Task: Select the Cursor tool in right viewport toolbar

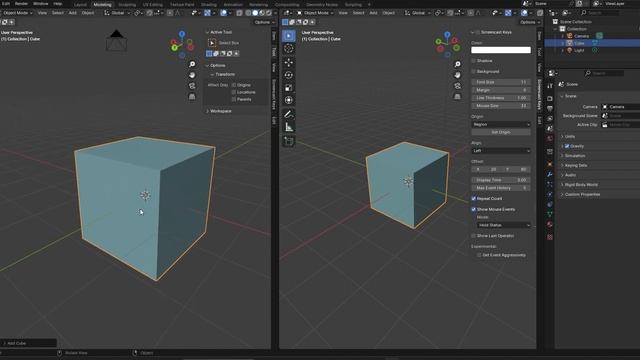Action: pyautogui.click(x=289, y=49)
